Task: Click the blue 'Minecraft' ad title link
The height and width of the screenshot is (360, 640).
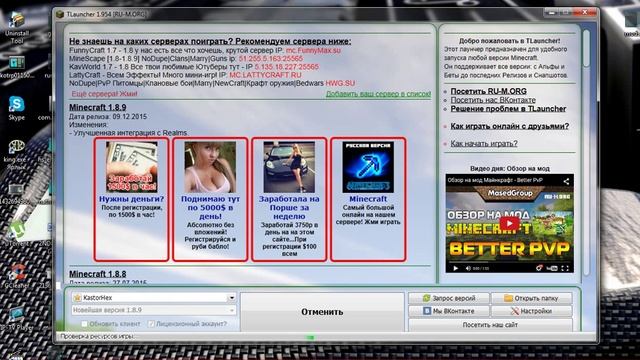Action: click(x=368, y=199)
